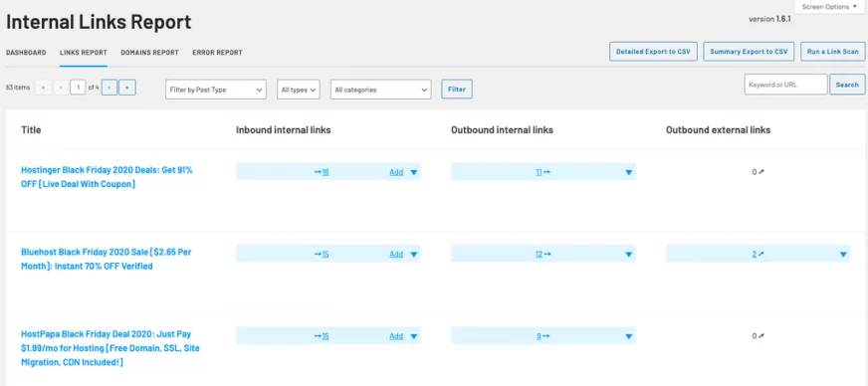Jump to the last page arrow
The image size is (868, 386).
[x=127, y=88]
